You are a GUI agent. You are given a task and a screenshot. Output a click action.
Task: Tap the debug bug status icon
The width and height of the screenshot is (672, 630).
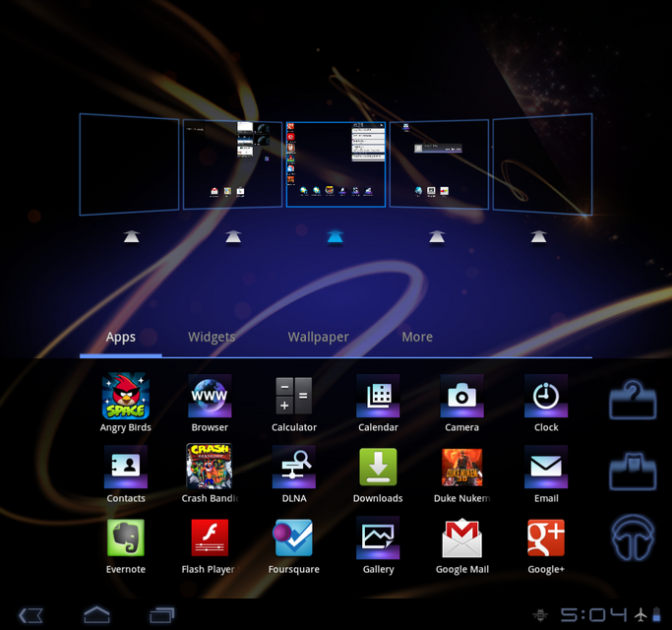point(540,615)
